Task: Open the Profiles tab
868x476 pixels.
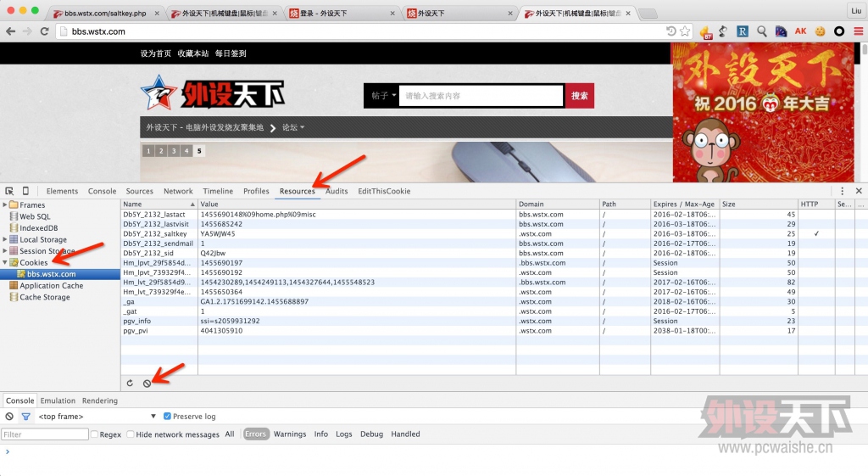Action: pyautogui.click(x=256, y=191)
